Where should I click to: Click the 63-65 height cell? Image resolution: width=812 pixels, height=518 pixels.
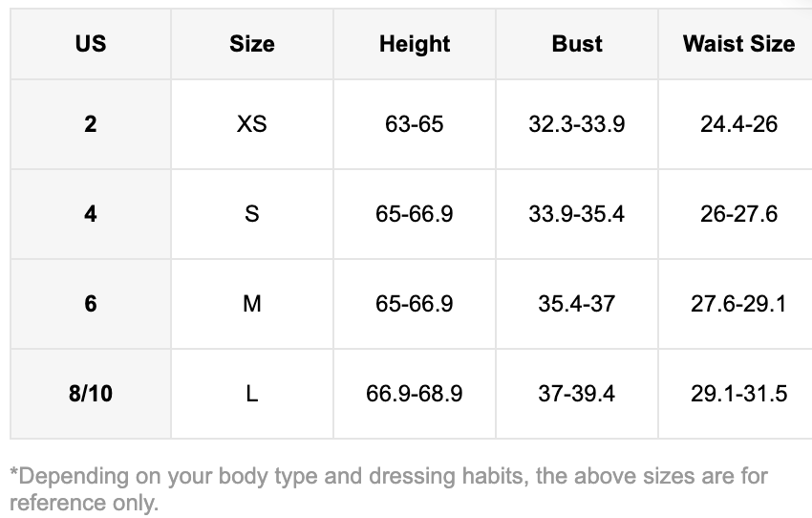(415, 124)
